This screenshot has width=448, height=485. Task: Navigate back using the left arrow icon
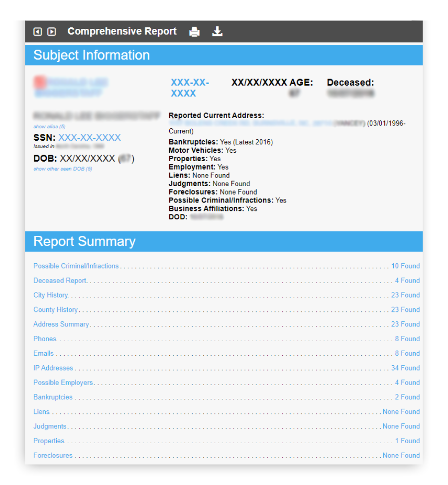click(x=37, y=31)
